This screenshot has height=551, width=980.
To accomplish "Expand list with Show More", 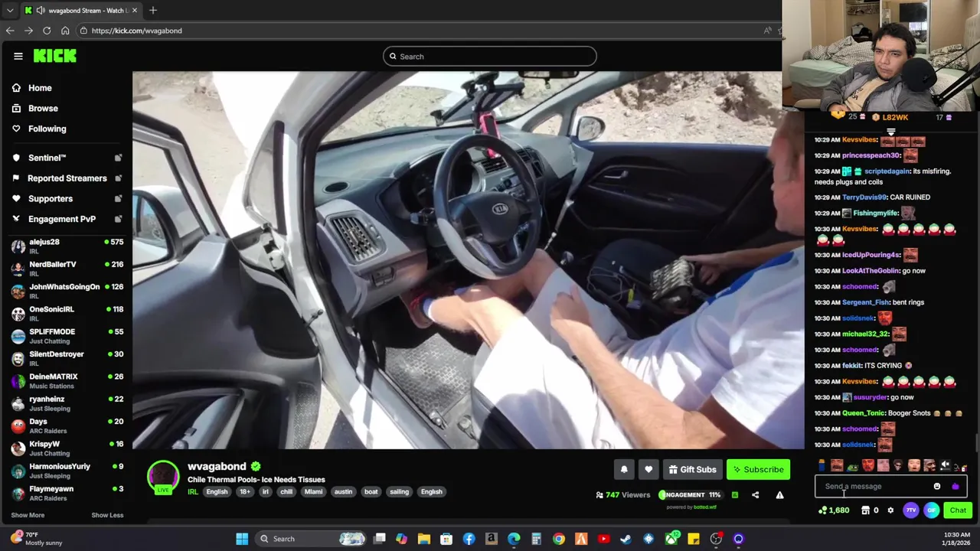I will click(x=28, y=515).
